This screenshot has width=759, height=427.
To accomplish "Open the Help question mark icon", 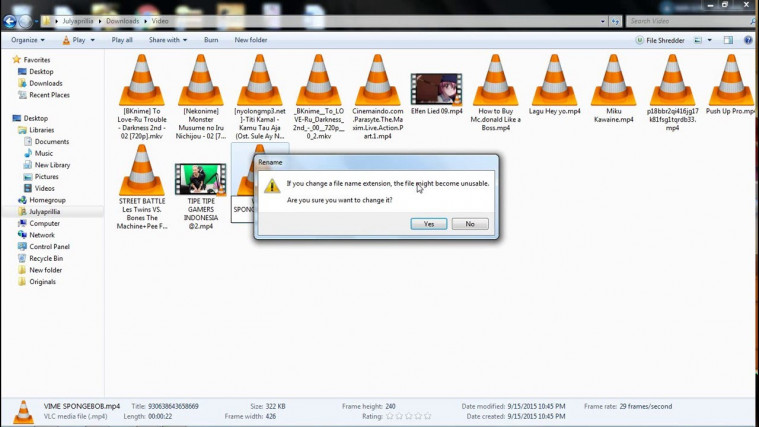I will pos(748,41).
